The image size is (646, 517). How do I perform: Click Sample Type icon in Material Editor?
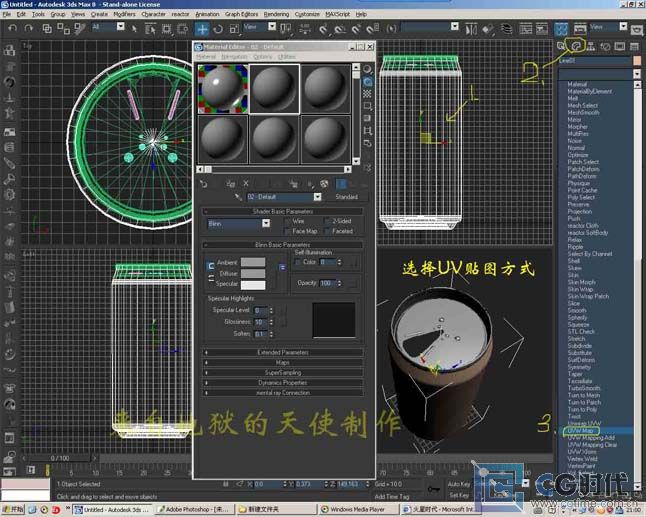[367, 69]
